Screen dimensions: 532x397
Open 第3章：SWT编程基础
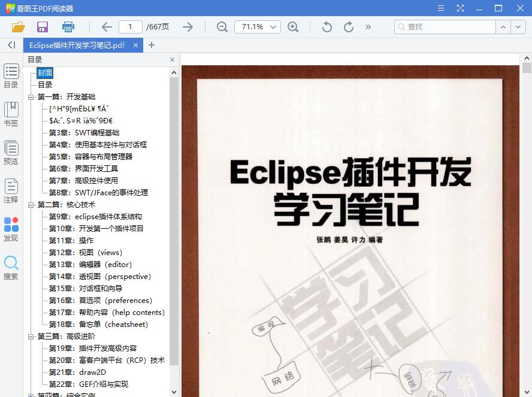(84, 132)
